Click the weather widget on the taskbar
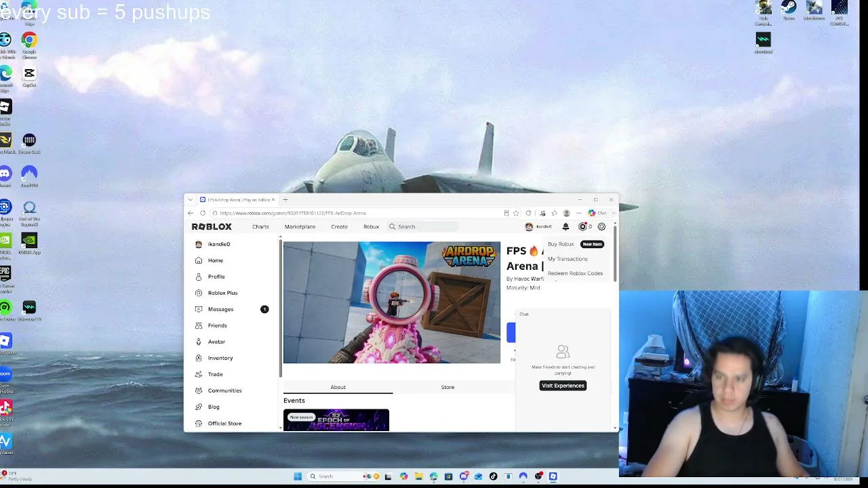This screenshot has width=868, height=488. click(16, 476)
